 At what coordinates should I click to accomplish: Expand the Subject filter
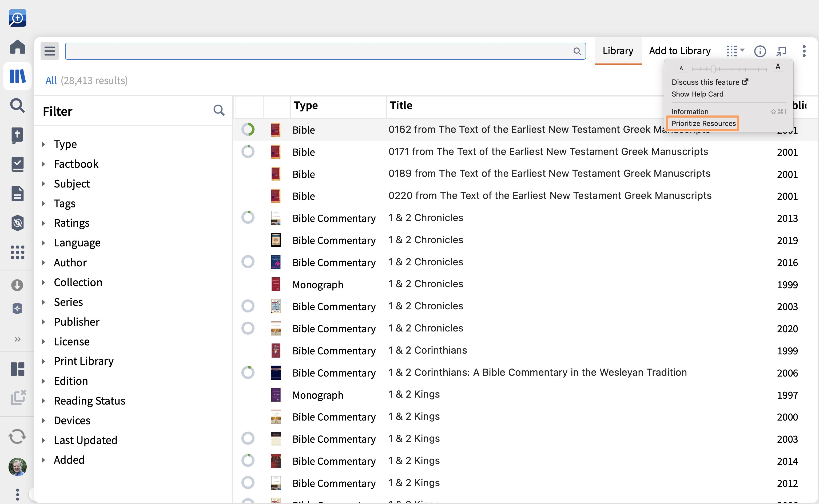pos(43,184)
